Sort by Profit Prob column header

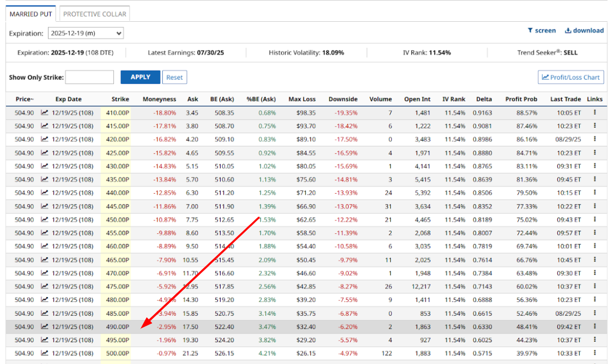pyautogui.click(x=521, y=99)
